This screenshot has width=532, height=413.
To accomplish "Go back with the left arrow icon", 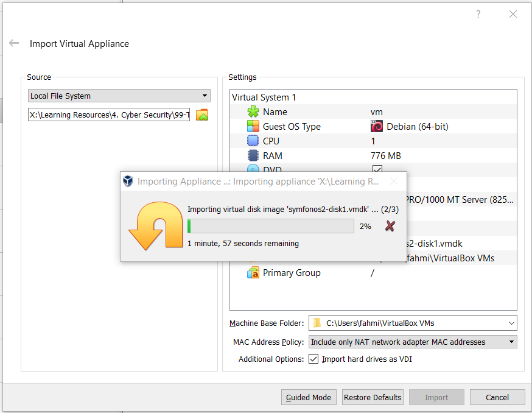I will coord(14,43).
